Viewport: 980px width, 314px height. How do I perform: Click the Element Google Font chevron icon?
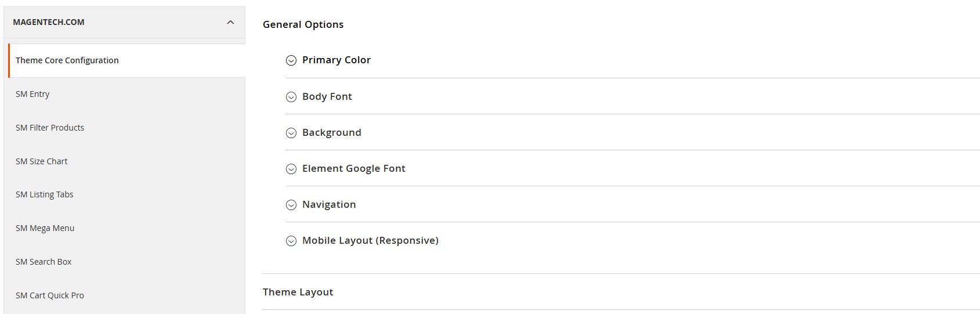[x=291, y=169]
